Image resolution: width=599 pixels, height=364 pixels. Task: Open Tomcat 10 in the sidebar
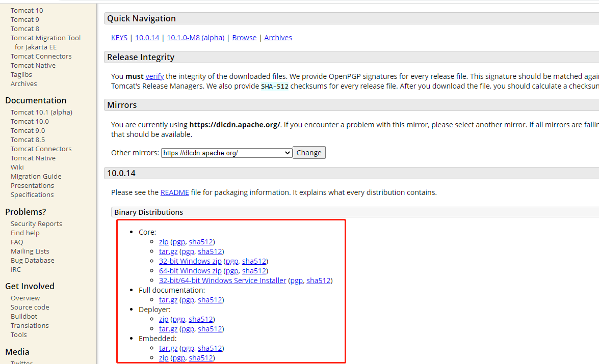(27, 10)
